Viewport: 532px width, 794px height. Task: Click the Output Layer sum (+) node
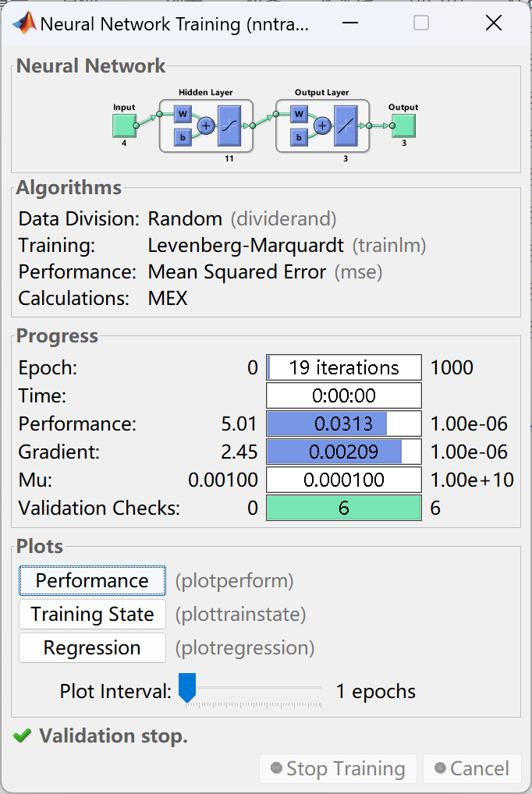tap(323, 126)
